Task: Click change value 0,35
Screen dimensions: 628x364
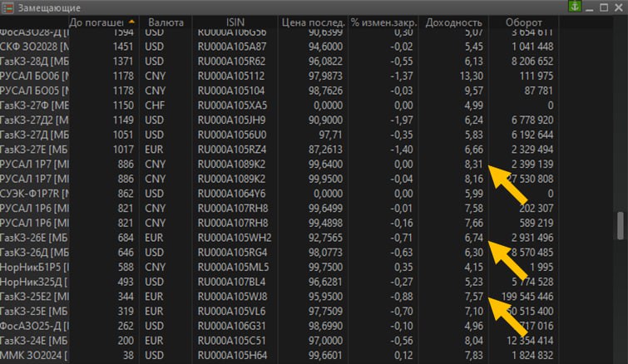Action: [403, 268]
